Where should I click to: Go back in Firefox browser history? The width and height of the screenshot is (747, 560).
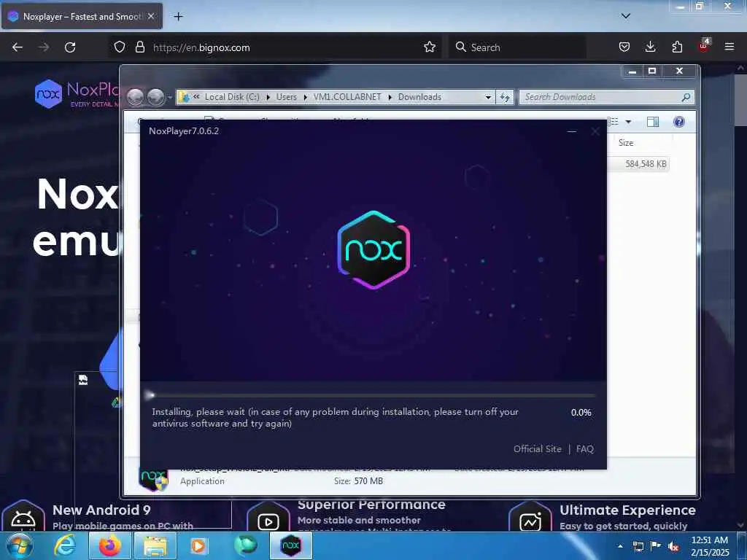pos(18,47)
